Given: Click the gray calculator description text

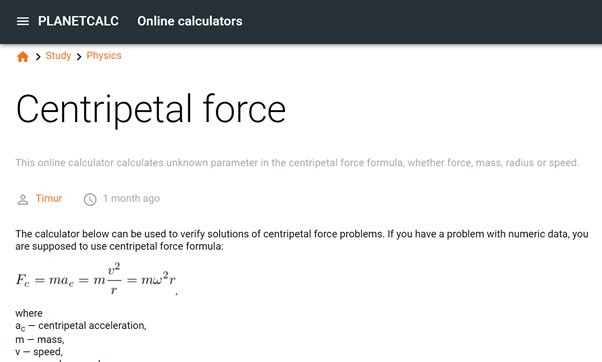Looking at the screenshot, I should coord(297,163).
